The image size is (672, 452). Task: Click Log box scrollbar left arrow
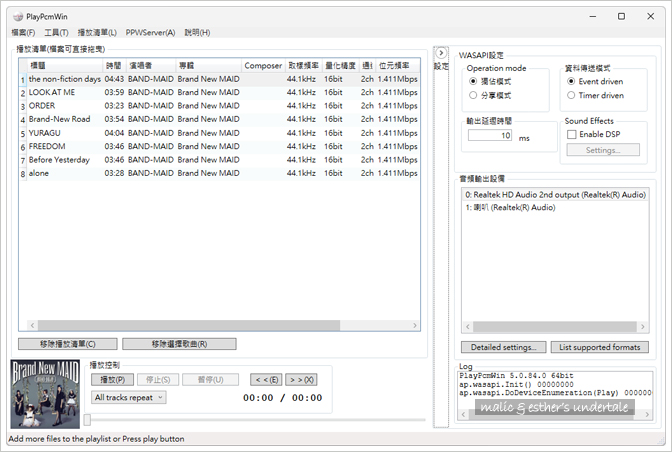tap(463, 414)
